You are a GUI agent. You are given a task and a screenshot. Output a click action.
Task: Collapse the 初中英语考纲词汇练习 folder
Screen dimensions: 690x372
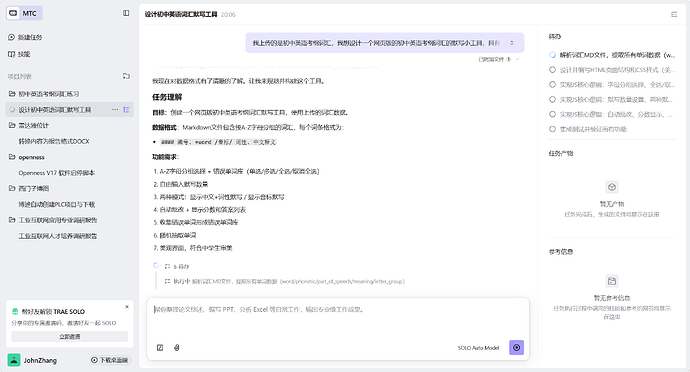[x=12, y=94]
